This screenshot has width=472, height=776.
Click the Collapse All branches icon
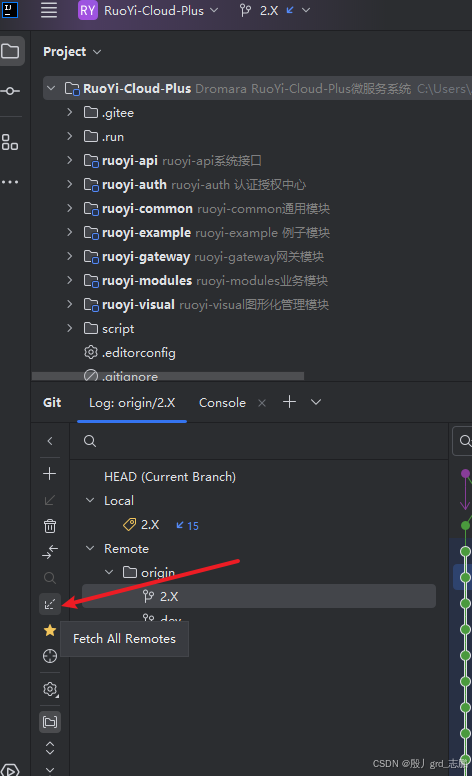50,770
